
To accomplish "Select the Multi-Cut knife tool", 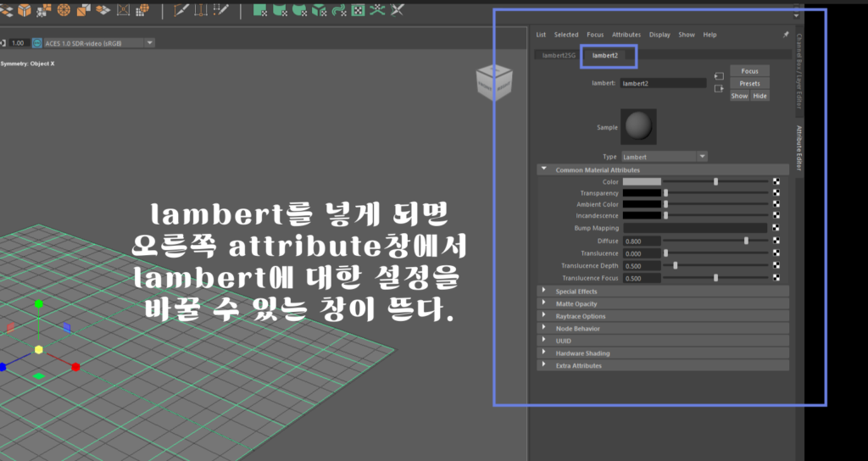I will tap(181, 9).
